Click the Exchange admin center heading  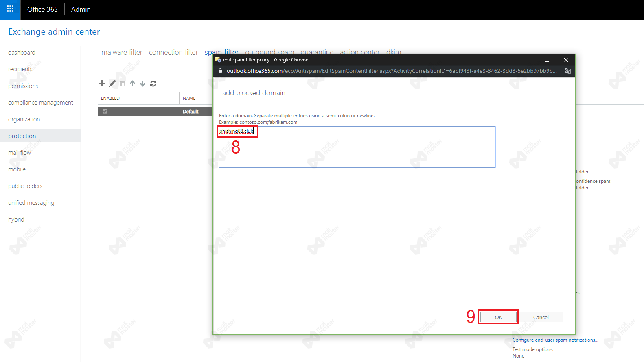coord(54,32)
